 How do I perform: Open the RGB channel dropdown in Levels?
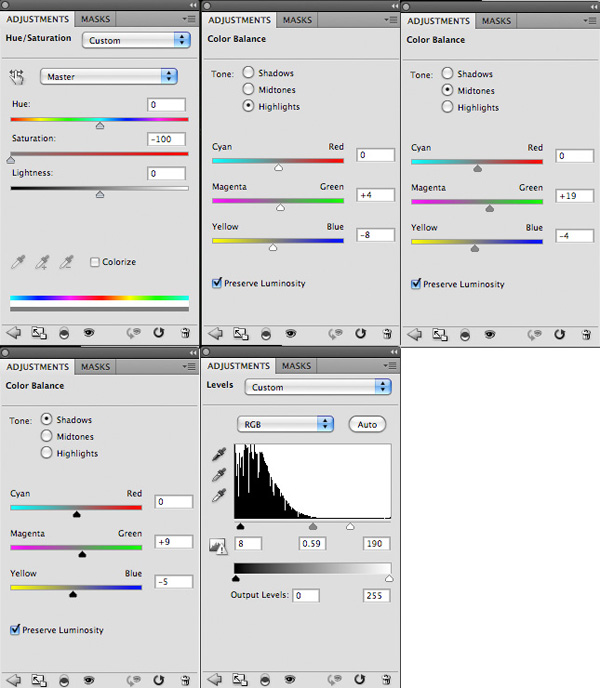click(x=285, y=424)
